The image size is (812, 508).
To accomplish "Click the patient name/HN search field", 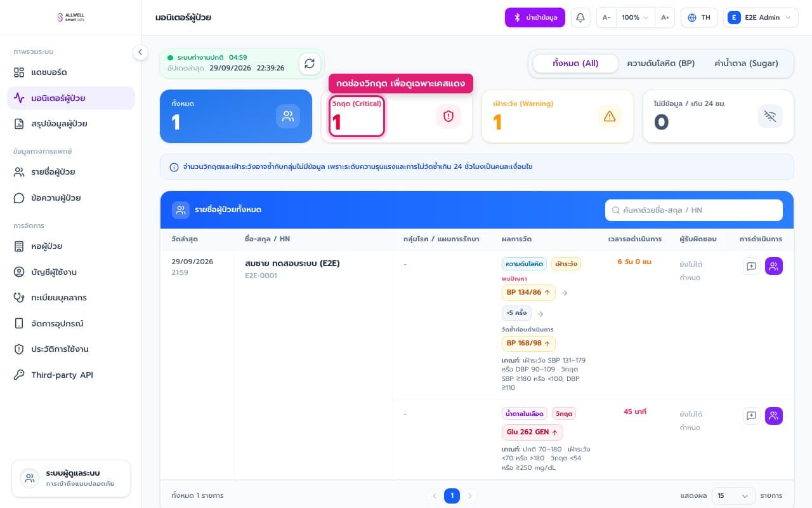I will coord(694,210).
